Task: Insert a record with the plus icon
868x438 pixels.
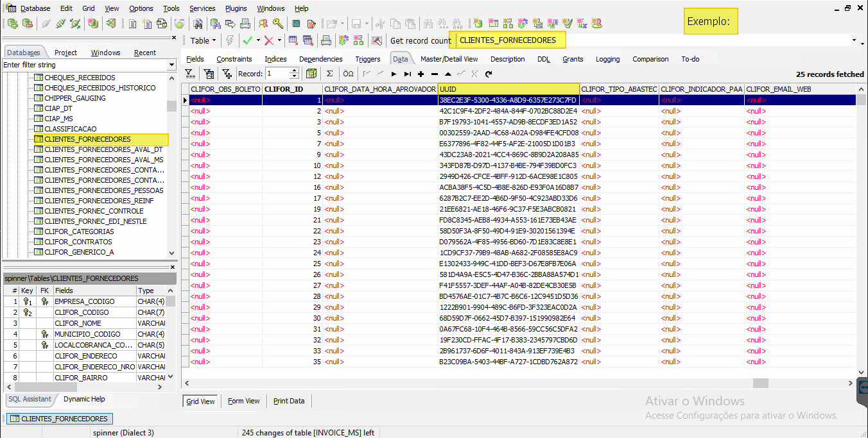Action: (x=421, y=74)
